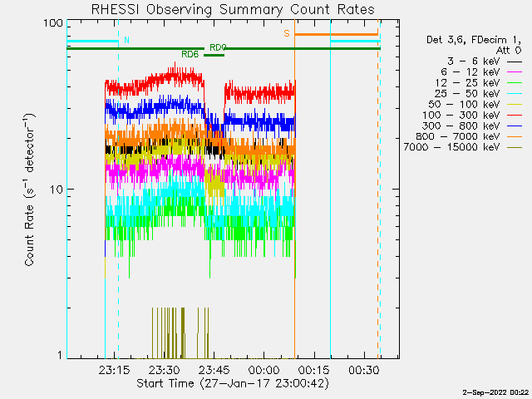532x399 pixels.
Task: Click the orange S SAA flag label
Action: (287, 33)
